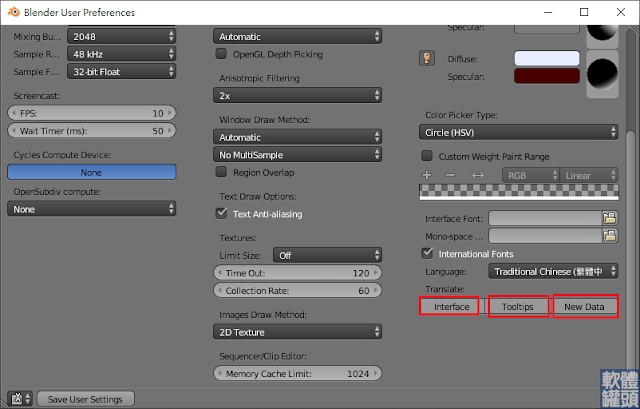Click Save User Settings button
This screenshot has width=640, height=409.
click(x=86, y=399)
